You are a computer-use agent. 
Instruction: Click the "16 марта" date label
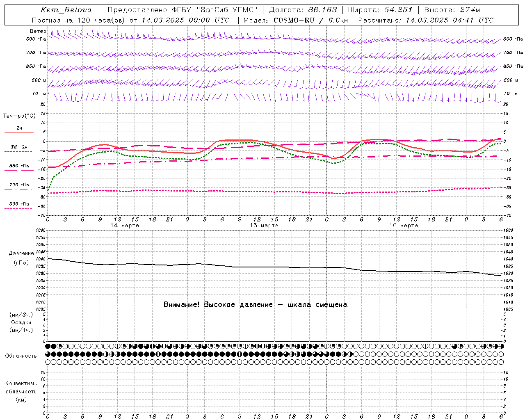point(404,226)
